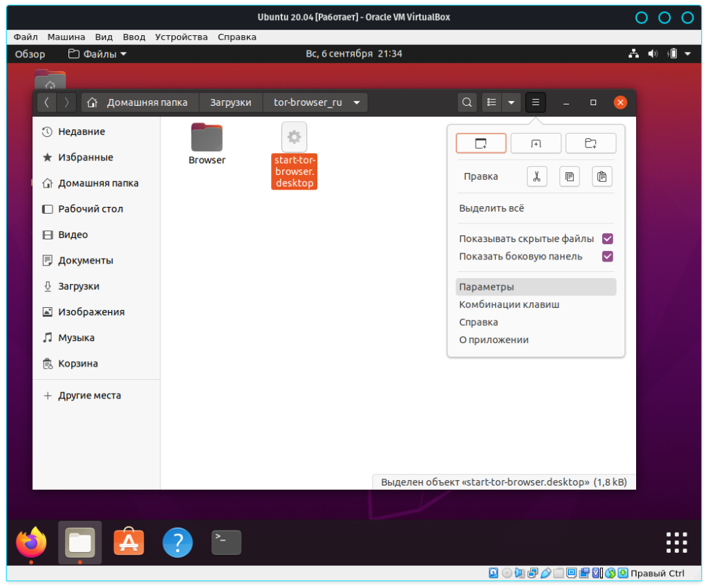Viewport: 708px width, 588px height.
Task: Open a new window via popup icon
Action: click(x=481, y=143)
